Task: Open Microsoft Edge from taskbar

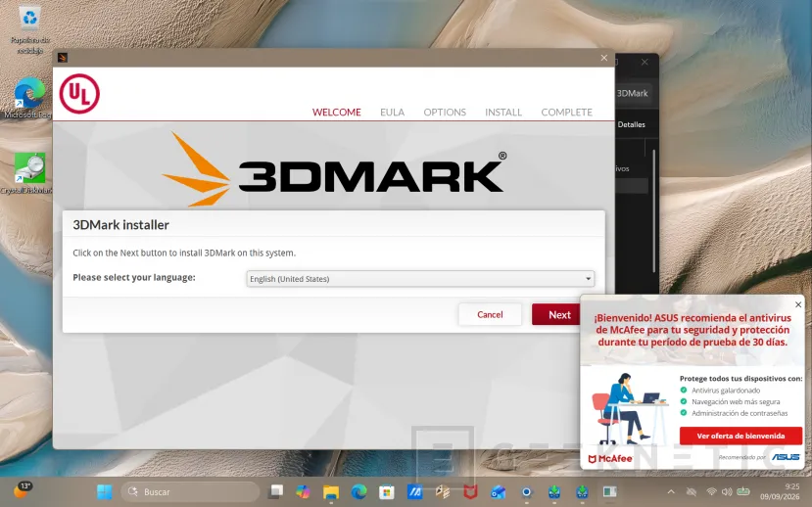Action: coord(358,491)
